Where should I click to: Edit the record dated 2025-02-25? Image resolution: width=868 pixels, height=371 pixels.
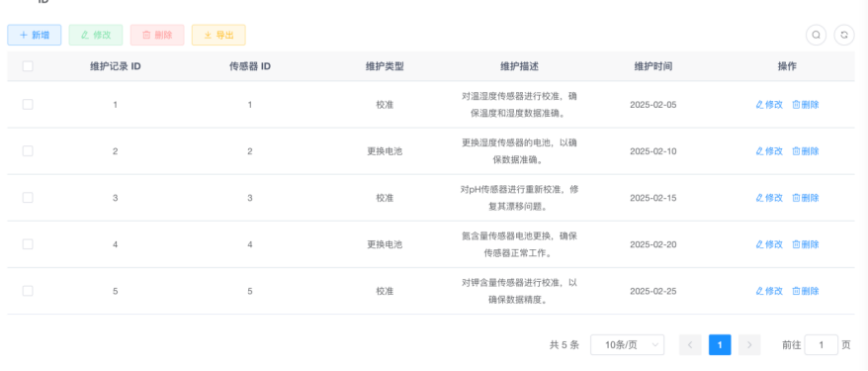click(769, 291)
